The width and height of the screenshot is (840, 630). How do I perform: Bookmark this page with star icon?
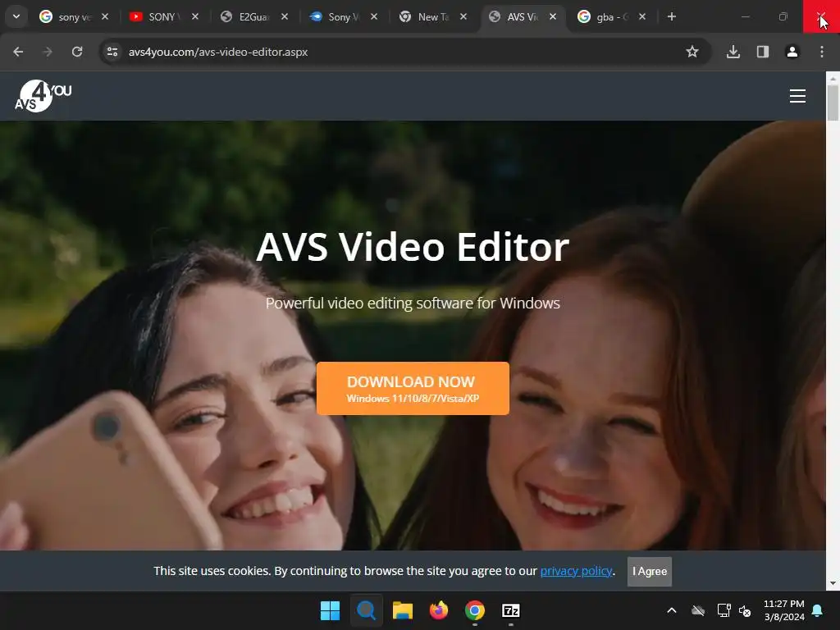[692, 52]
